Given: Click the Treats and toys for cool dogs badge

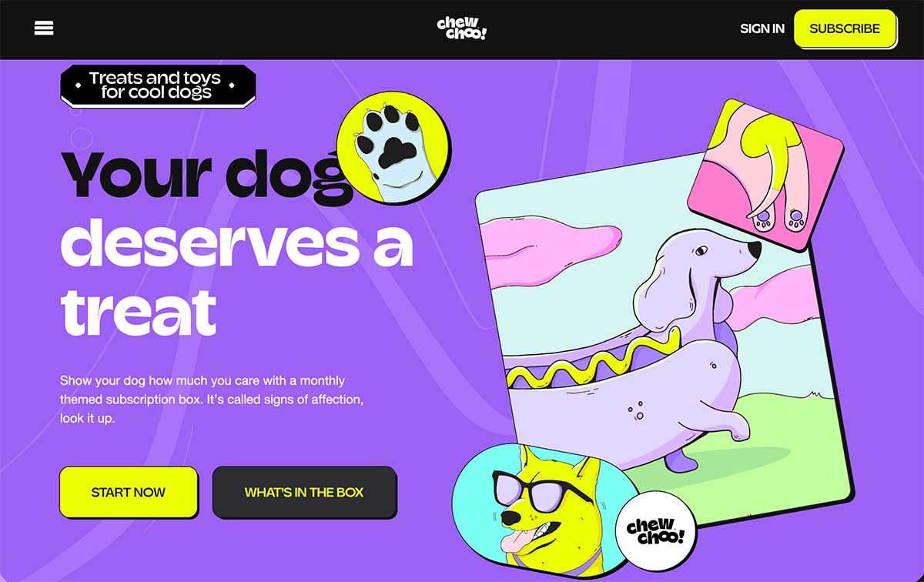Looking at the screenshot, I should coord(158,86).
